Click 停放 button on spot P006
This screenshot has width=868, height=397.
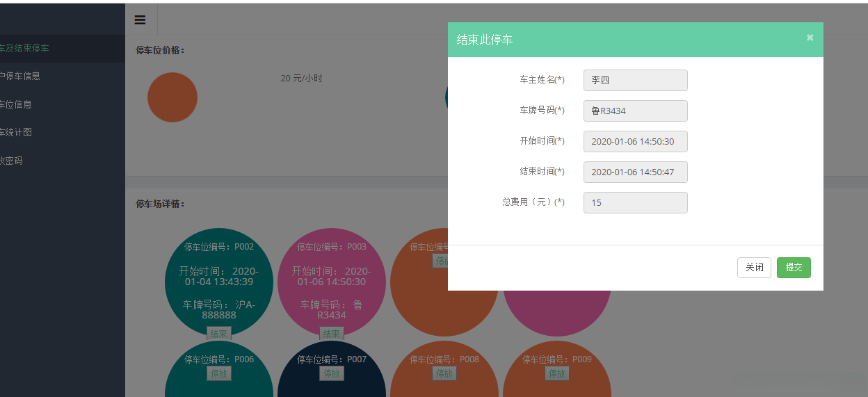click(x=219, y=373)
